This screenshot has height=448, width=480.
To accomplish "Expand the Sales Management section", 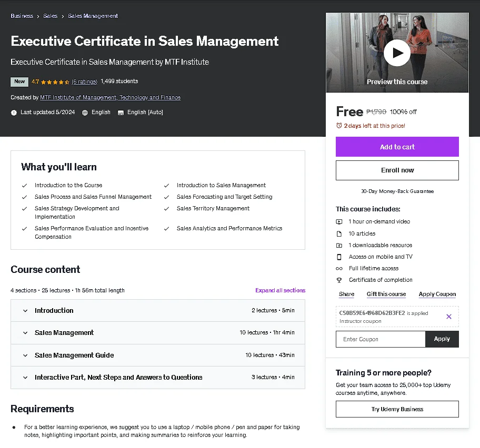I will (158, 333).
